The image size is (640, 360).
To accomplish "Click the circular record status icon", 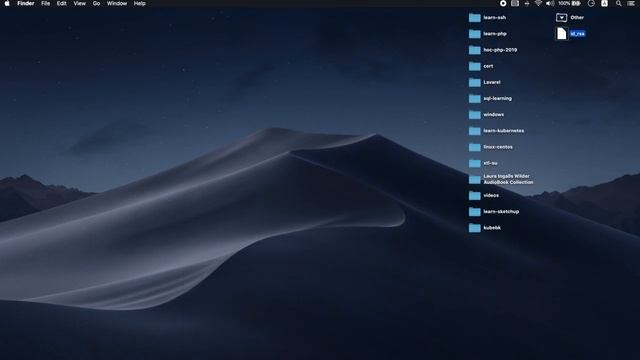I will [503, 3].
